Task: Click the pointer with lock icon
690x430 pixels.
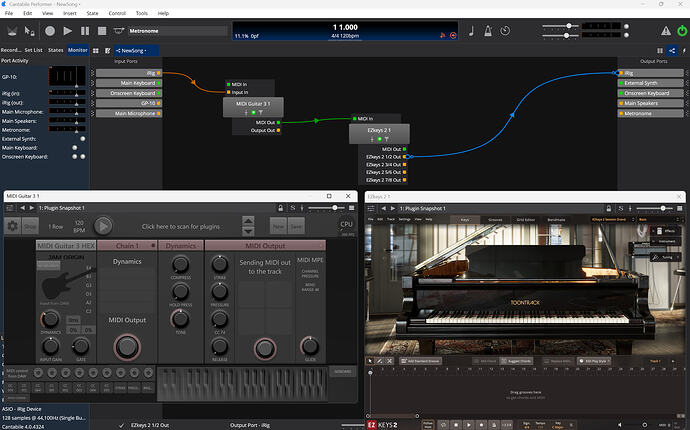Action: pyautogui.click(x=29, y=31)
